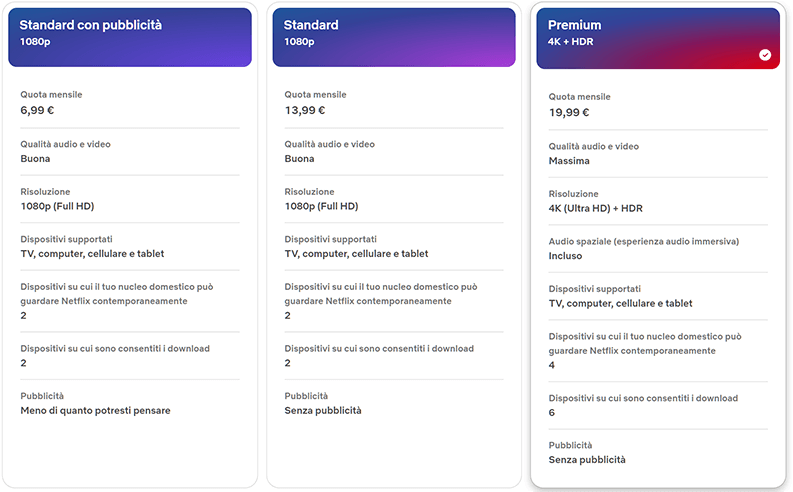The height and width of the screenshot is (492, 793).
Task: Click 'Meno di quanto potresti pensare' text
Action: tap(95, 411)
